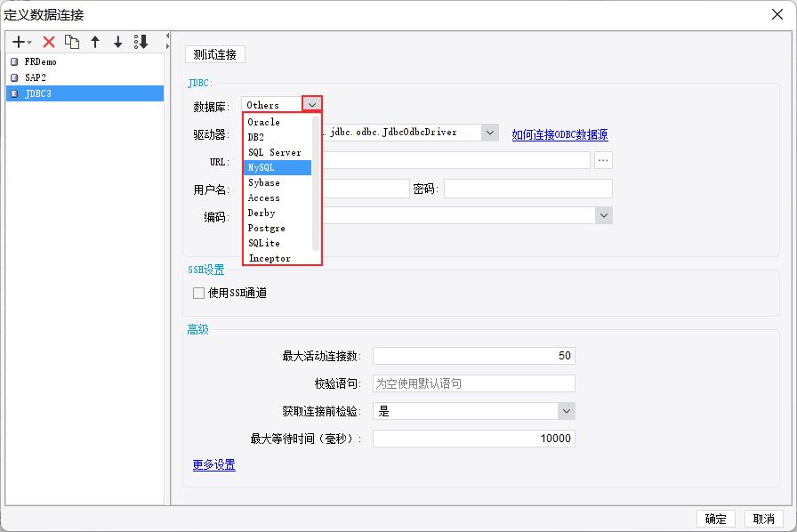This screenshot has height=532, width=797.
Task: Click the 确定 button
Action: (716, 519)
